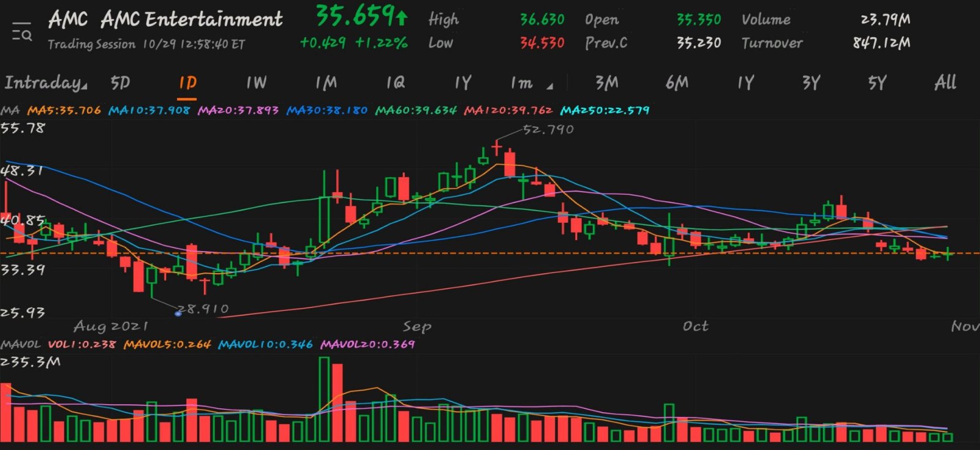Screen dimensions: 980x450
Task: Switch to the 1Q period tab
Action: pos(396,82)
